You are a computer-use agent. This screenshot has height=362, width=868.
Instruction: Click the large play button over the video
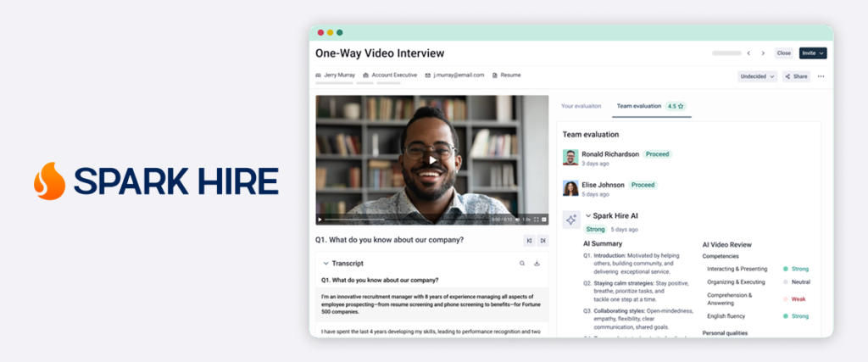pyautogui.click(x=432, y=160)
